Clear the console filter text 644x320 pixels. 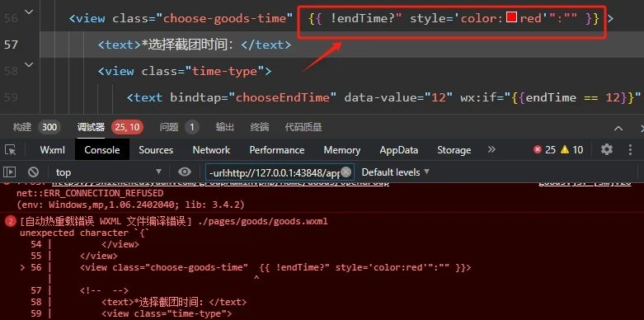tap(346, 172)
